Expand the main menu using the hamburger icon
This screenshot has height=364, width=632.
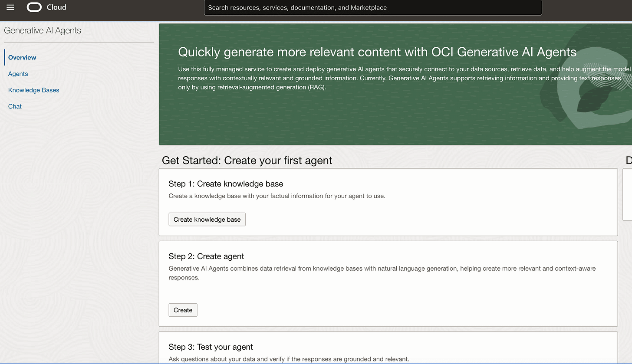(x=10, y=7)
